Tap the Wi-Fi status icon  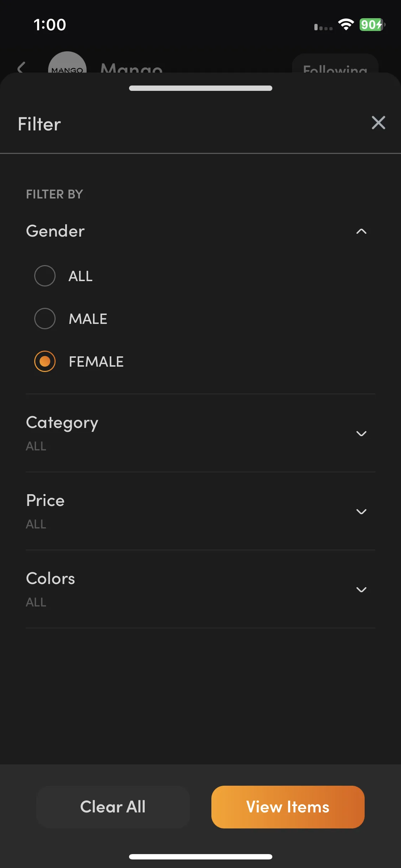click(346, 25)
